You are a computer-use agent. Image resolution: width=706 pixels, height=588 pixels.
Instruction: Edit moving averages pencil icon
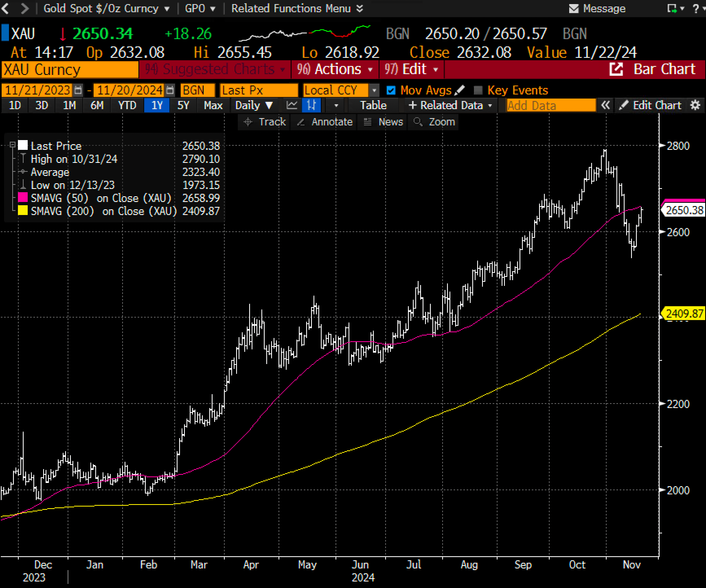point(459,90)
